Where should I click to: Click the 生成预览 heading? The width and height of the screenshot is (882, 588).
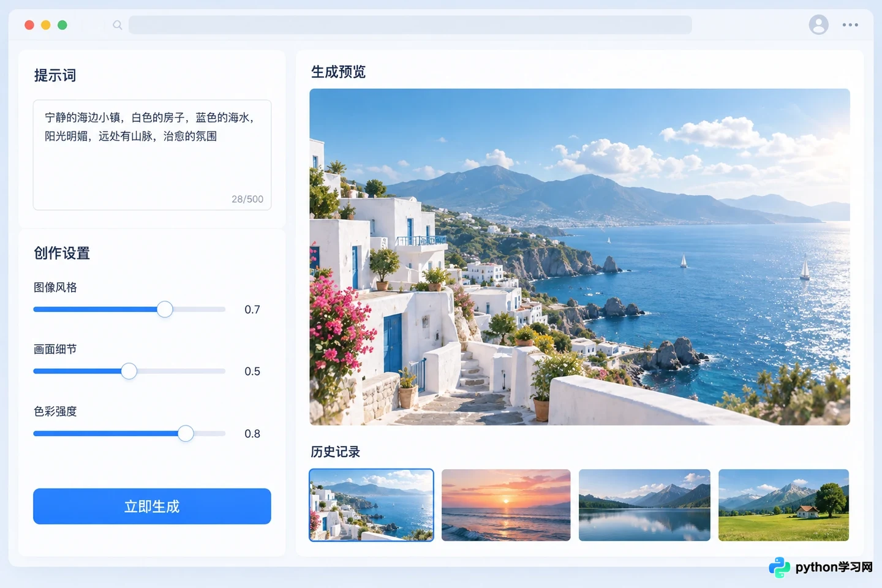click(338, 72)
